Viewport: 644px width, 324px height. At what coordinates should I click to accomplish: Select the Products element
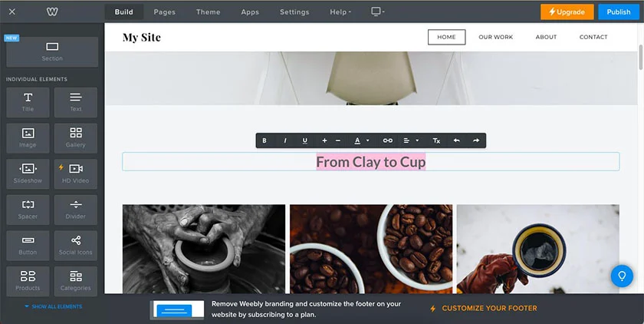[28, 281]
